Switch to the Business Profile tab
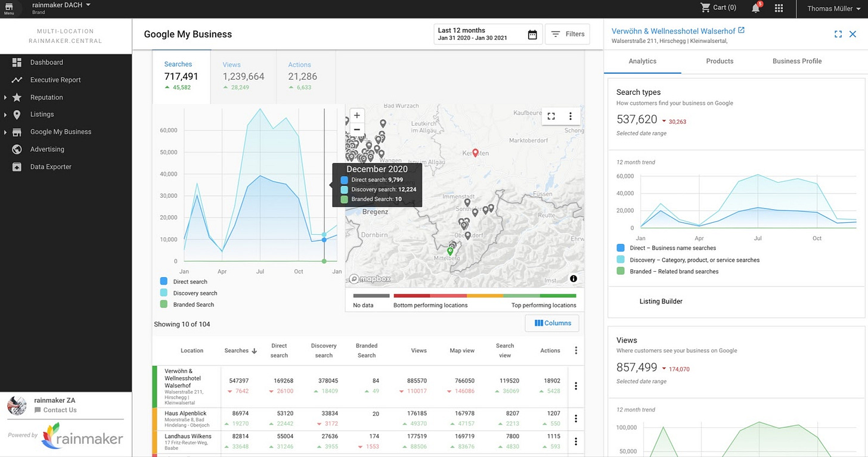The height and width of the screenshot is (457, 868). click(797, 61)
